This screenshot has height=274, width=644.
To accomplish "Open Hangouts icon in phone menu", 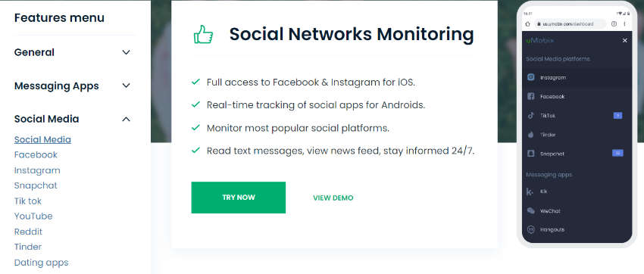I will [x=530, y=229].
